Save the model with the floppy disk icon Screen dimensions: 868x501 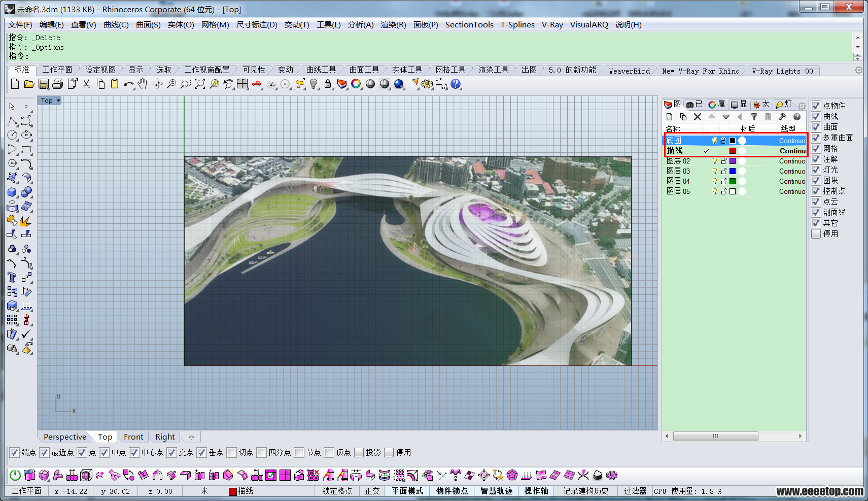44,84
